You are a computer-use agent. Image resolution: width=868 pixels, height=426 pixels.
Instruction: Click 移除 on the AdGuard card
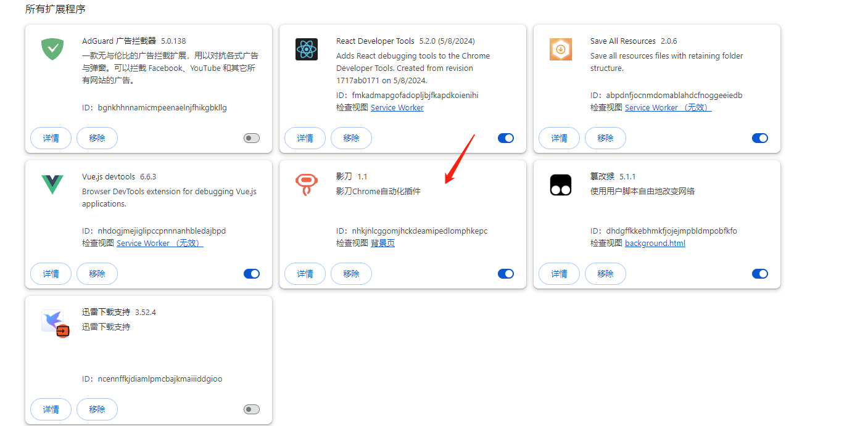point(97,138)
